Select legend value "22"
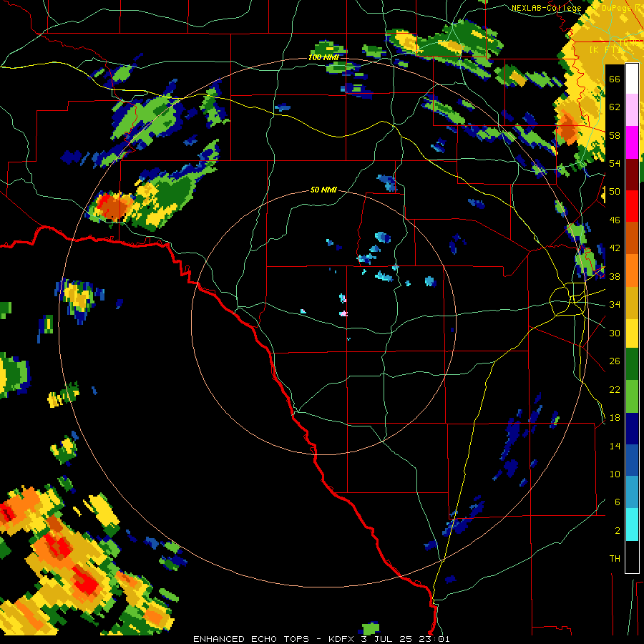 pyautogui.click(x=615, y=390)
